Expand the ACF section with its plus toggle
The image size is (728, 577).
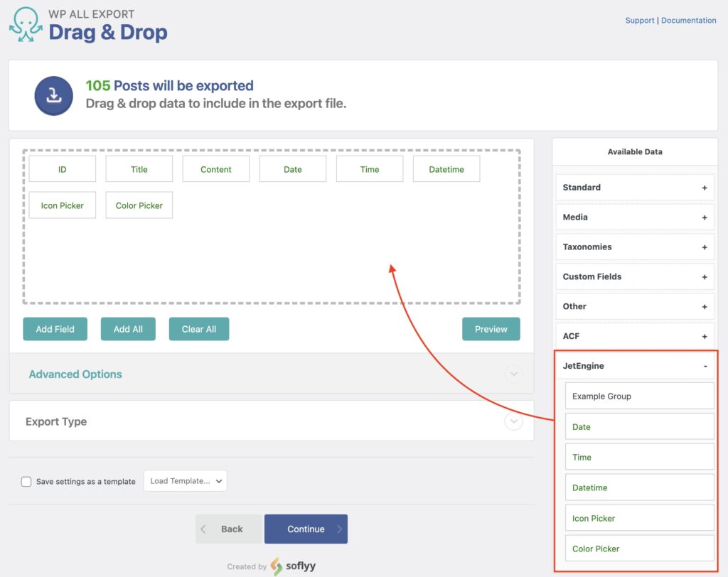coord(705,336)
